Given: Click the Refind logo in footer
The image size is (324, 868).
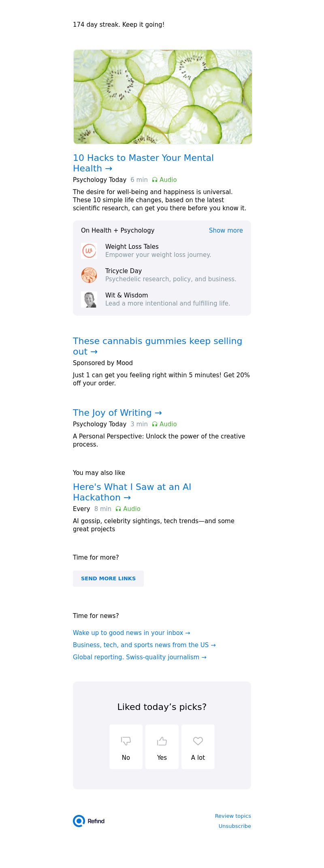Looking at the screenshot, I should coord(89,821).
